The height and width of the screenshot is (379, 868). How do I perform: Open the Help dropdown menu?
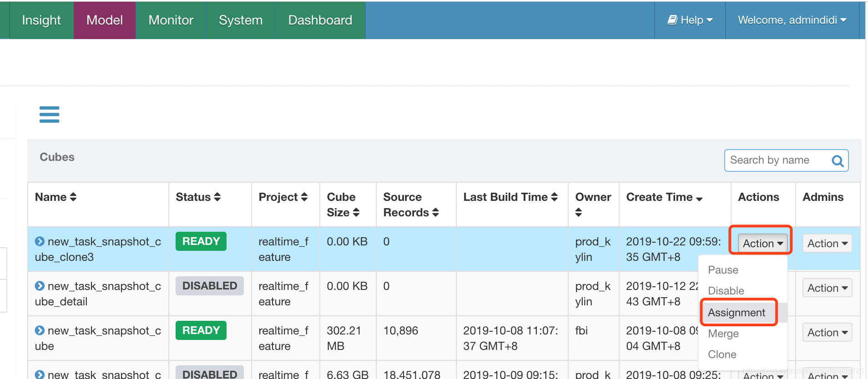[690, 20]
